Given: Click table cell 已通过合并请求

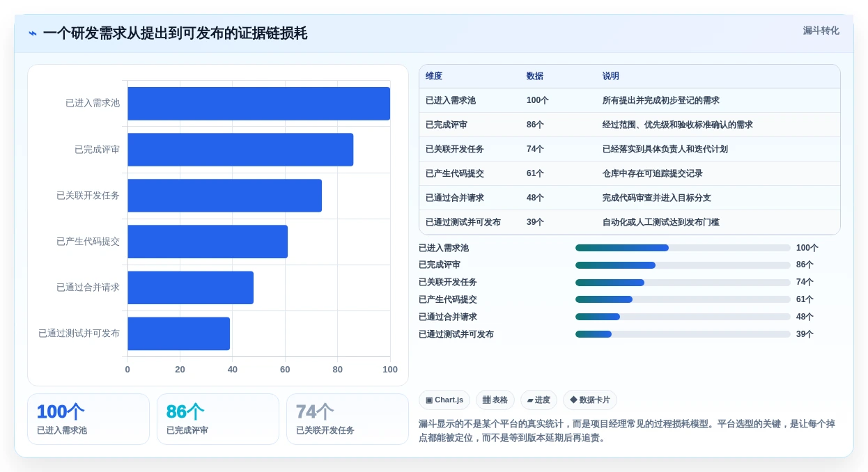Looking at the screenshot, I should click(455, 198).
